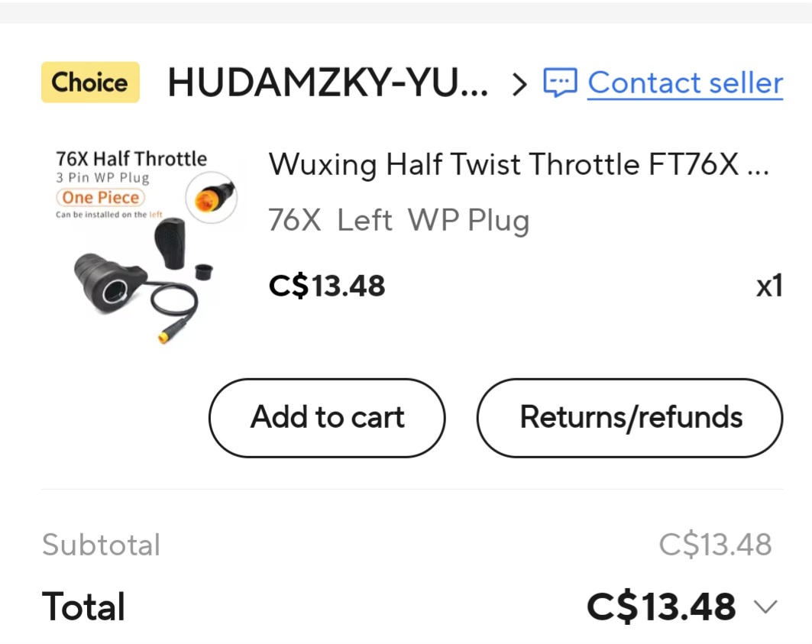
Task: Click the circular orange plug close-up inset
Action: (212, 198)
